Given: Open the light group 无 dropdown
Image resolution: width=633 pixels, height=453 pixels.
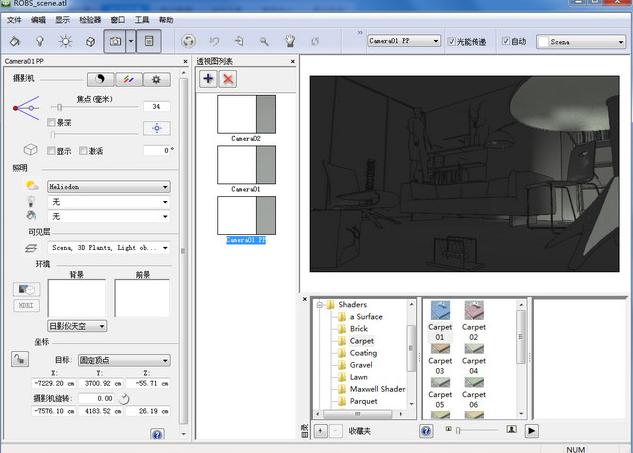Looking at the screenshot, I should point(109,201).
